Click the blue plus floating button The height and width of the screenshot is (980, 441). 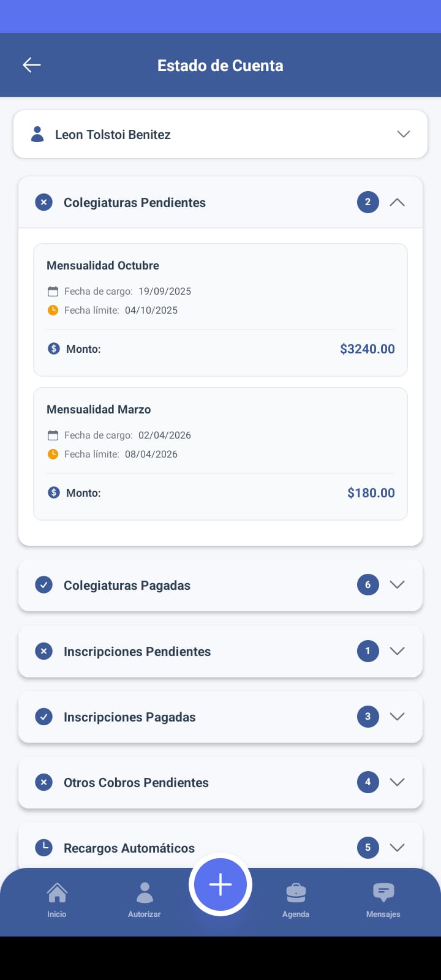pos(221,884)
